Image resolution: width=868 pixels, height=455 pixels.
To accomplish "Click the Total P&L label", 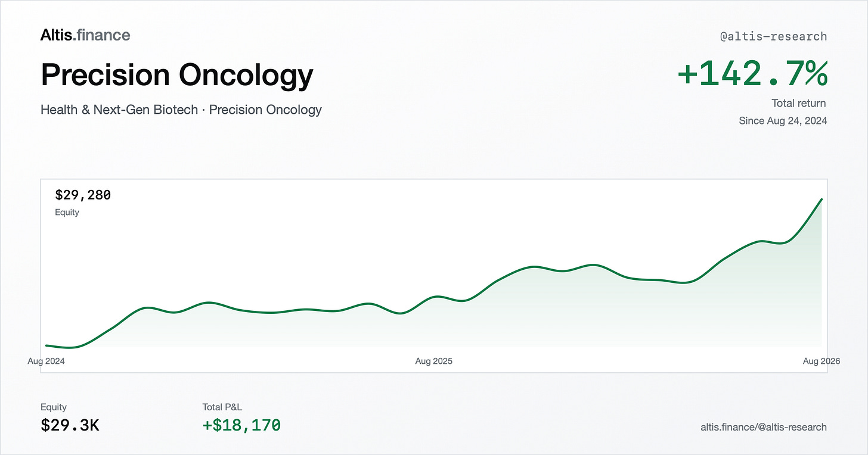I will click(x=222, y=407).
